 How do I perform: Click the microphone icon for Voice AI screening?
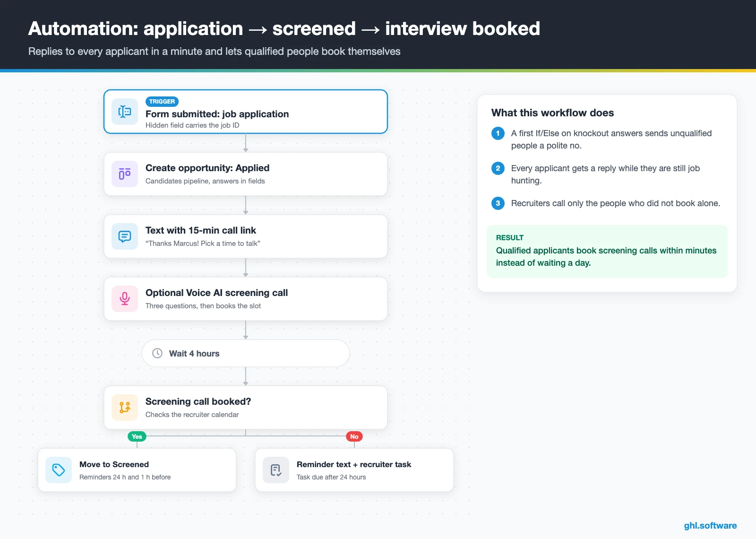[x=125, y=299]
